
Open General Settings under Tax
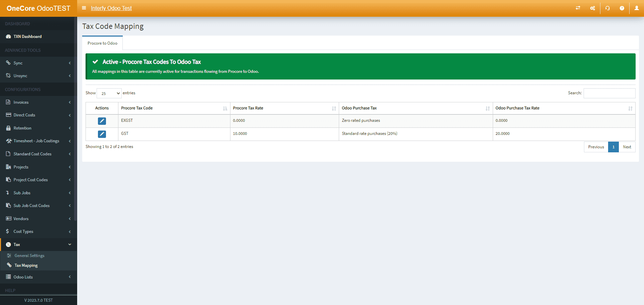(30, 256)
